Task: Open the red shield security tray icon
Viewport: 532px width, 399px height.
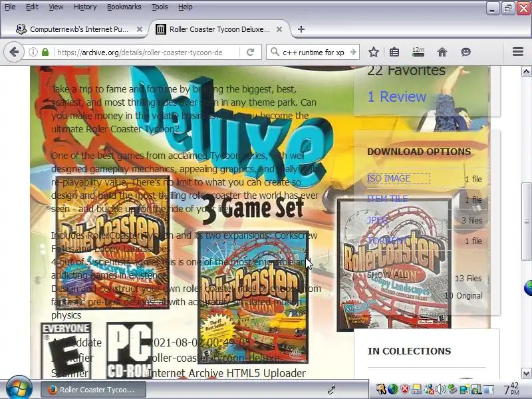Action: click(405, 389)
